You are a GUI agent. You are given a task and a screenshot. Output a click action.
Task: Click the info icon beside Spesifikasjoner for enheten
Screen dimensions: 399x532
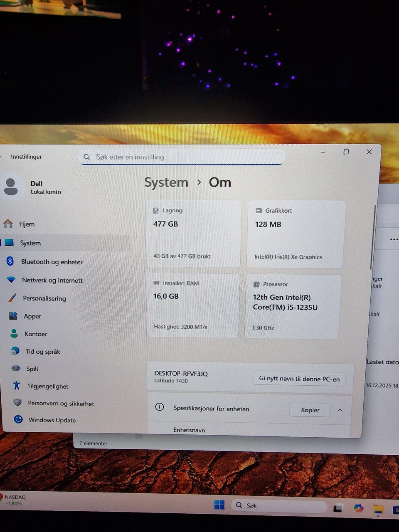[160, 407]
